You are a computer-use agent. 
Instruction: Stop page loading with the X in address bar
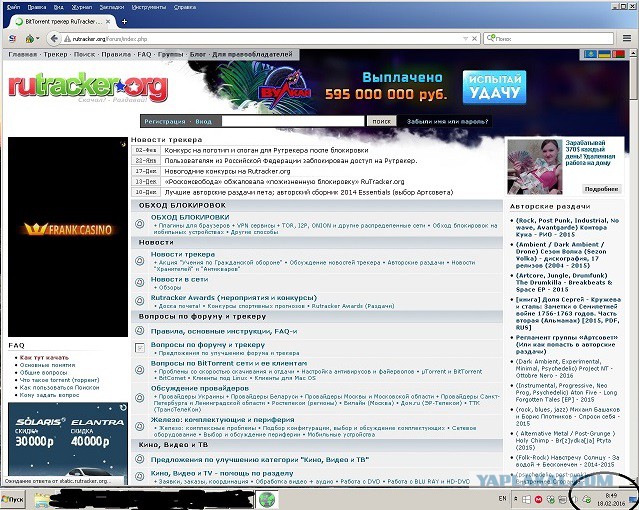point(474,39)
